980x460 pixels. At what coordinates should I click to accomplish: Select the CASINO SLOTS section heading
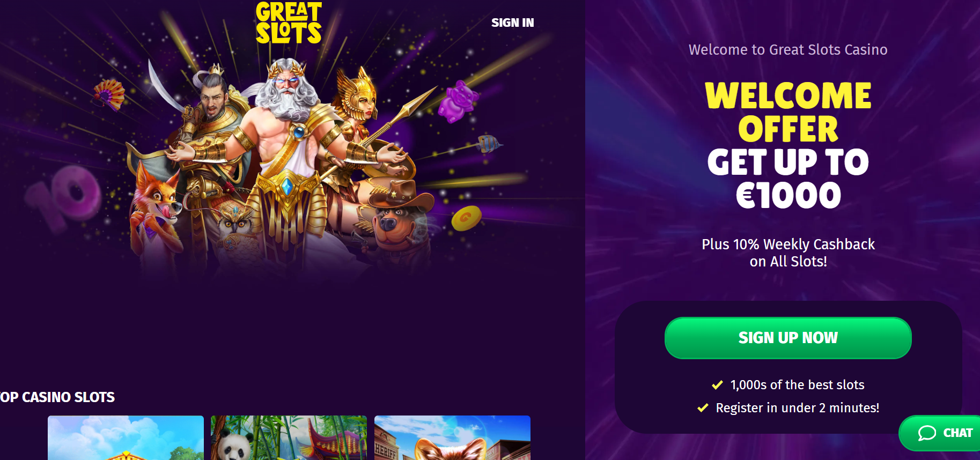coord(57,397)
